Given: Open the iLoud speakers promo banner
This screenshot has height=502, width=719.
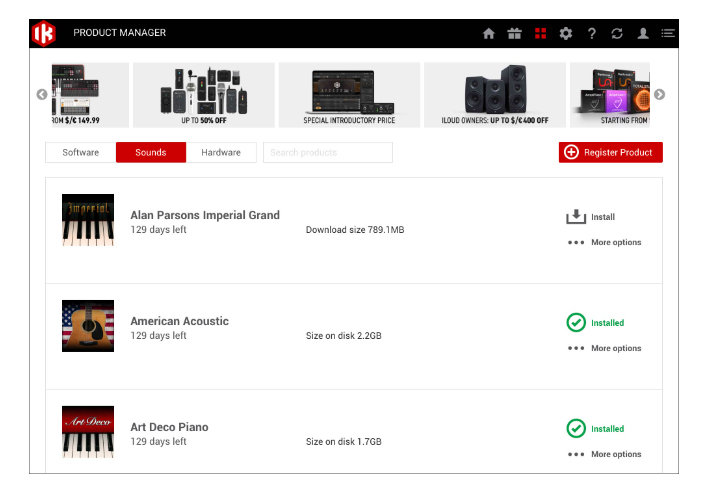Looking at the screenshot, I should click(495, 95).
